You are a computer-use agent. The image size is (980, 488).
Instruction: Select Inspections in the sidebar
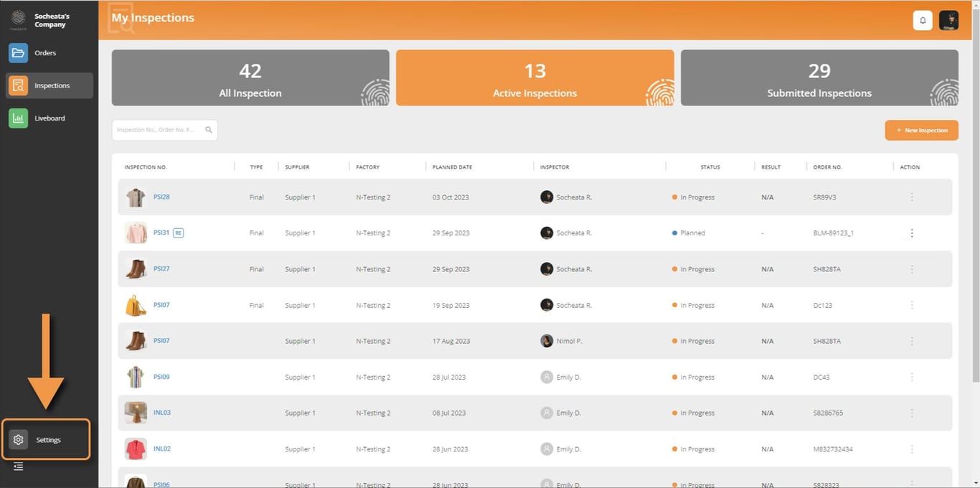[x=49, y=85]
